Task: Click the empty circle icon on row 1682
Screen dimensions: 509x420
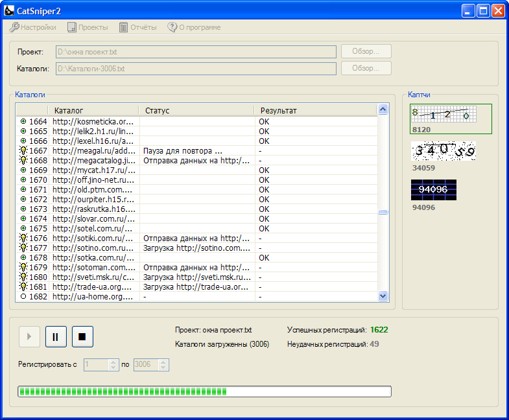Action: point(23,296)
